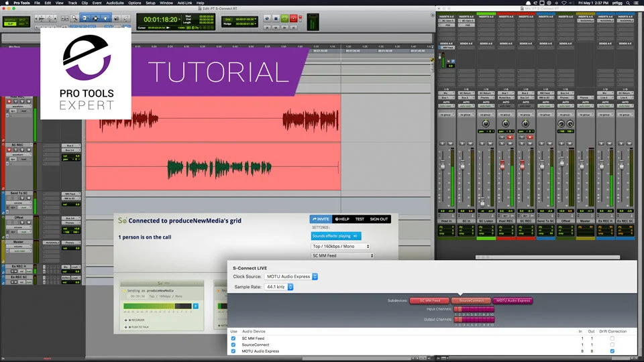Image resolution: width=644 pixels, height=362 pixels.
Task: Click Return to Zero transport button
Action: (x=267, y=27)
